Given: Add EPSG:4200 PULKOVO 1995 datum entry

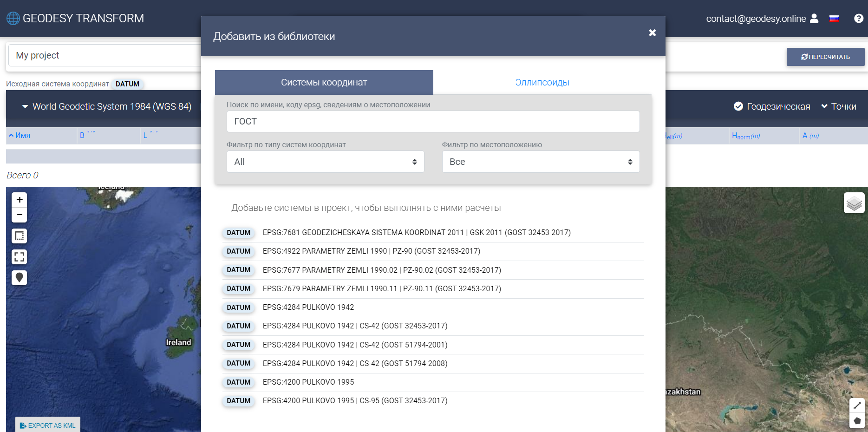Looking at the screenshot, I should pos(308,382).
